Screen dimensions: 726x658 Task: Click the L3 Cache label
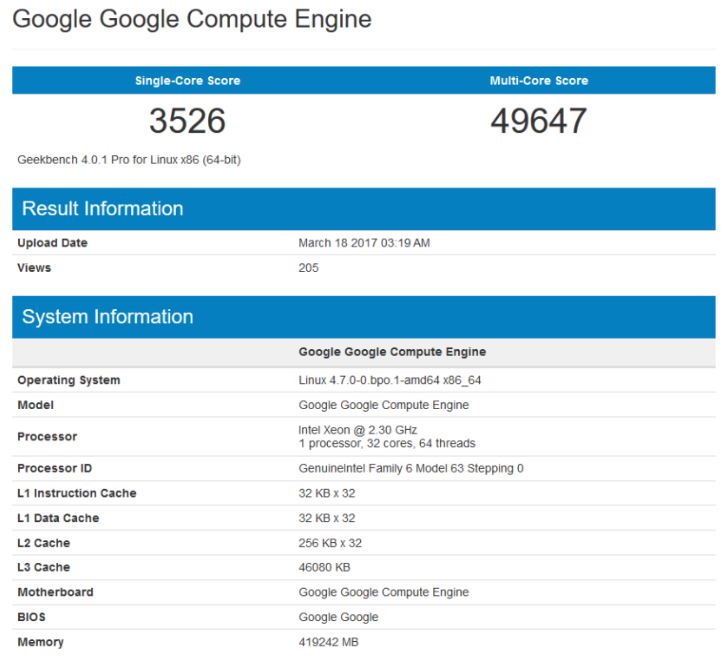point(44,567)
